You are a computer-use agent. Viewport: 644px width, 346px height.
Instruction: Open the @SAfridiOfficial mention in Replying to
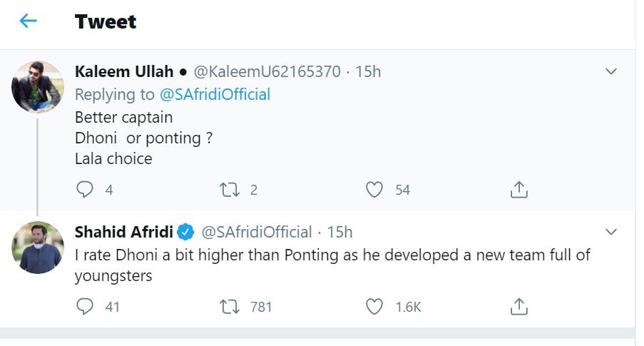pos(215,94)
